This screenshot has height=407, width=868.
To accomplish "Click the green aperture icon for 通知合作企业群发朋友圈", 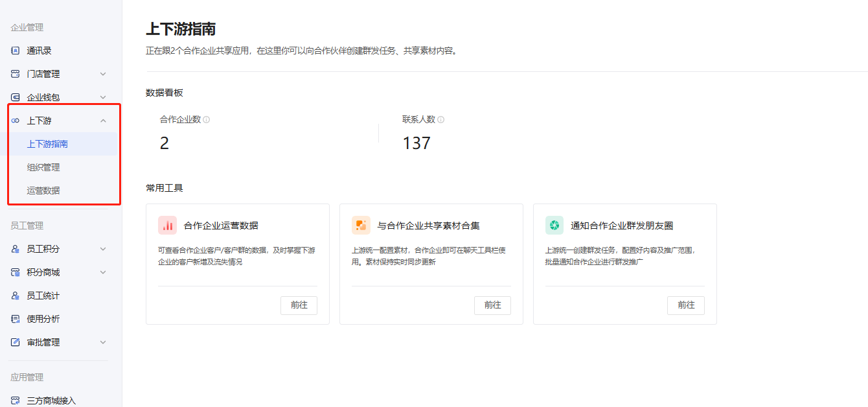I will [x=554, y=226].
